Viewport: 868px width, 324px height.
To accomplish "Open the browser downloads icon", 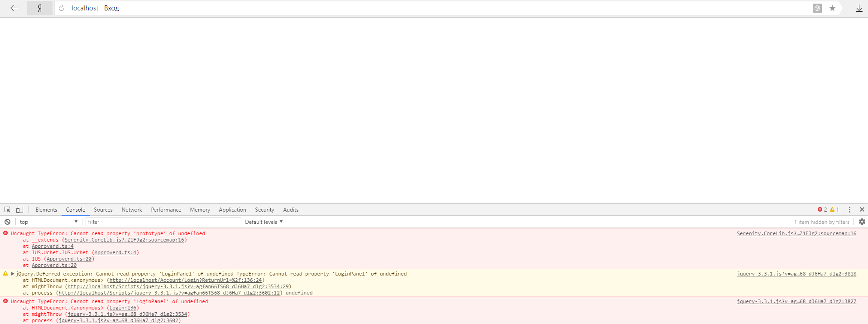I will 859,8.
